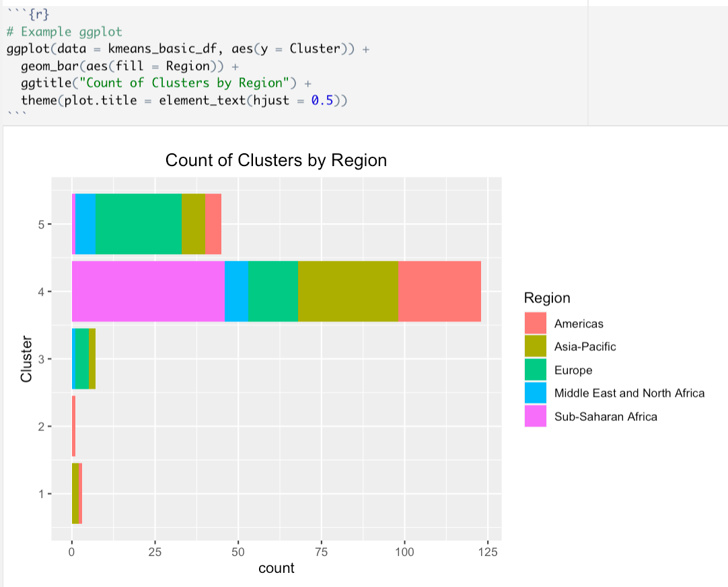The height and width of the screenshot is (587, 728).
Task: Click the Americas segment of Cluster 4 bar
Action: pos(439,292)
